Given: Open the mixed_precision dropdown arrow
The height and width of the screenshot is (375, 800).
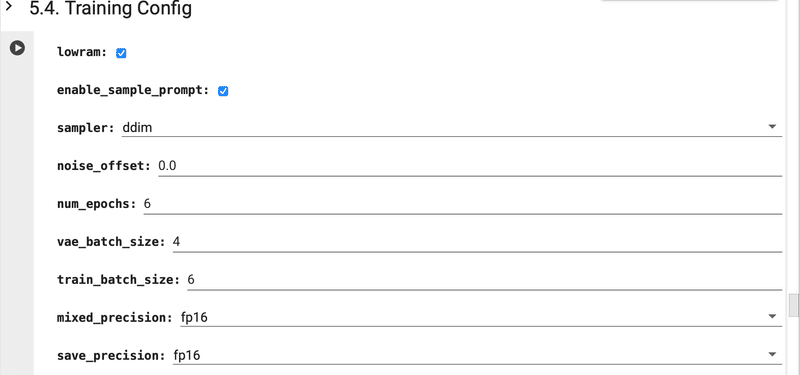Looking at the screenshot, I should click(x=772, y=317).
